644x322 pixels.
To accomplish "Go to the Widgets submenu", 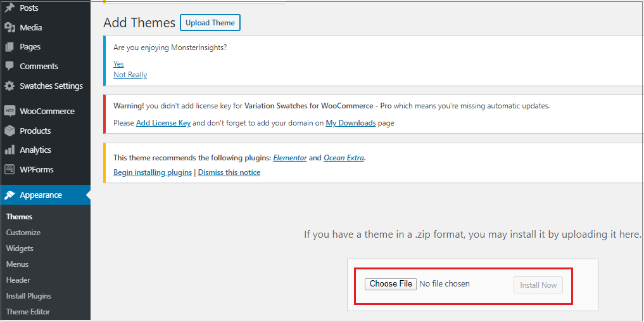I will 20,248.
